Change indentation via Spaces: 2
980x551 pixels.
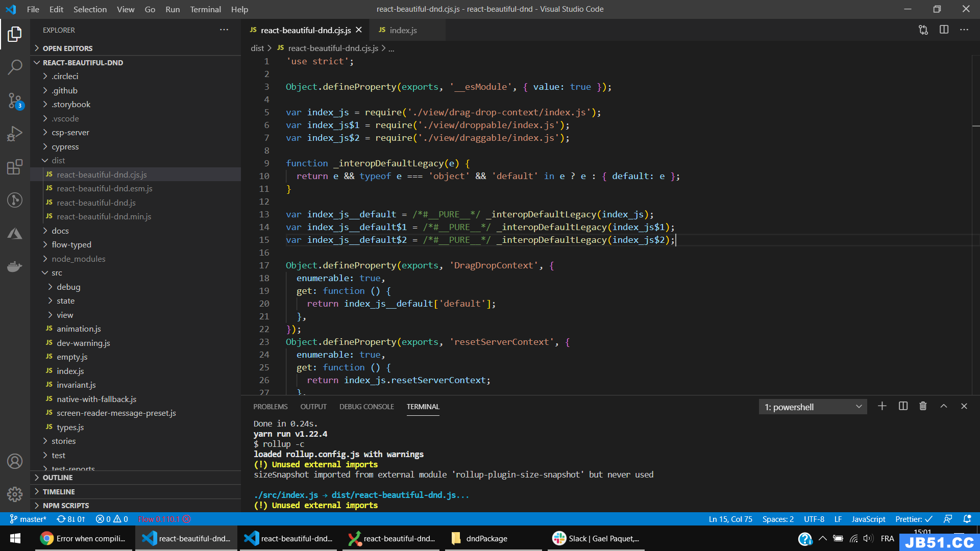click(x=778, y=519)
